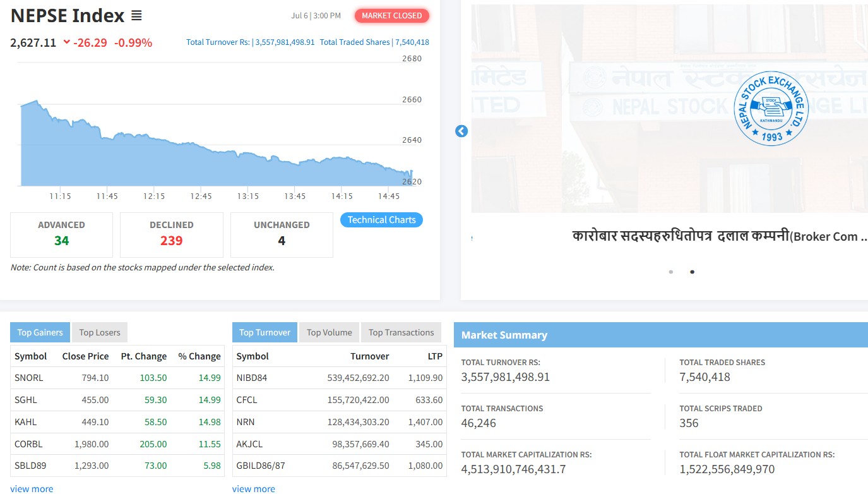
Task: Click the 13:15 time label on the chart
Action: coord(248,196)
